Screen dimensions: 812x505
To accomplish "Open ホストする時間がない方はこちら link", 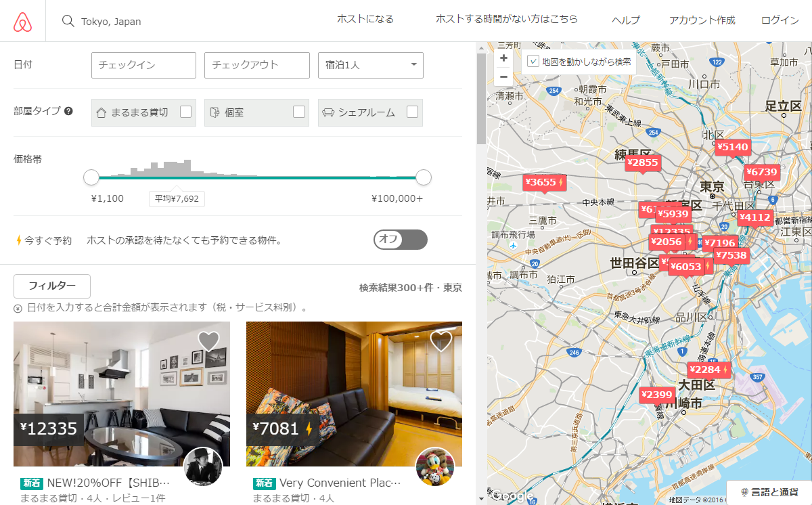I will 507,20.
